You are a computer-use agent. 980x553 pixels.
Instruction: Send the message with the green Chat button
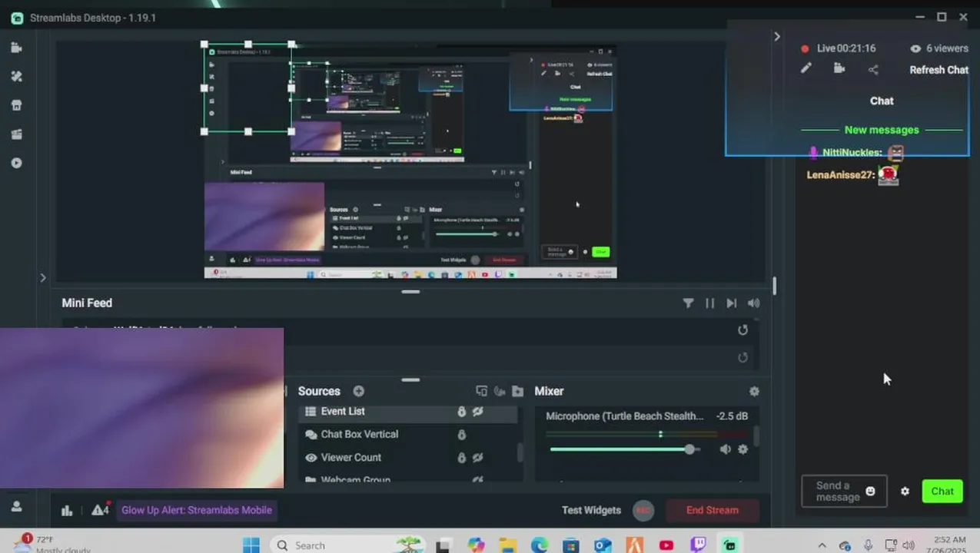(x=942, y=491)
